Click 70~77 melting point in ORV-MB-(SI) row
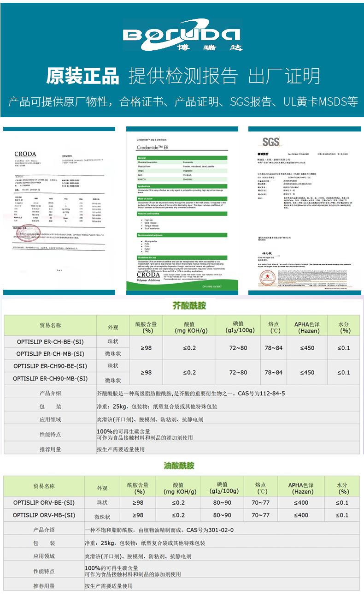 click(x=260, y=515)
